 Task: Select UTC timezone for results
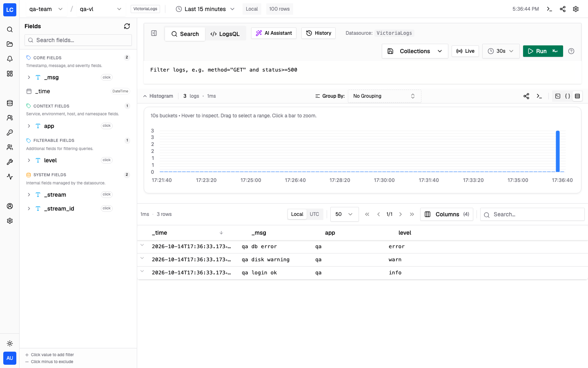coord(314,214)
